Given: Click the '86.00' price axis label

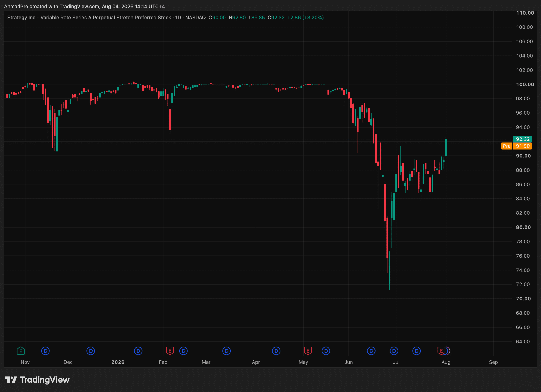Looking at the screenshot, I should pos(523,184).
